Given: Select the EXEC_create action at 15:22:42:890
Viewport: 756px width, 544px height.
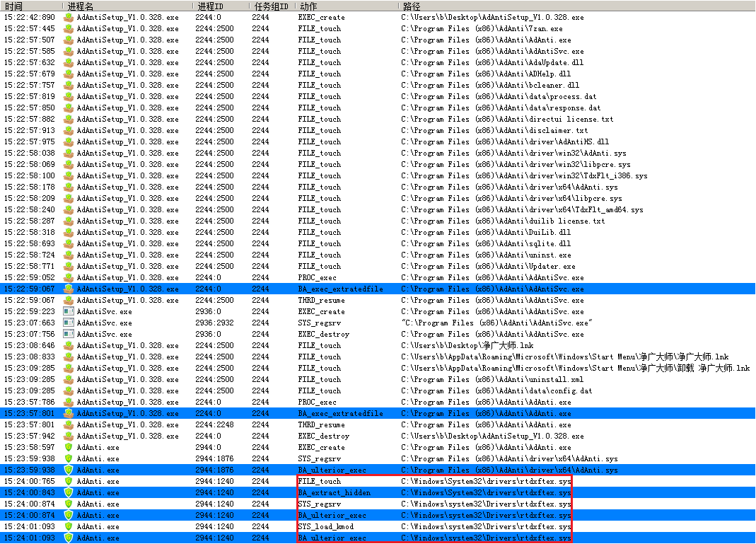Looking at the screenshot, I should tap(322, 17).
